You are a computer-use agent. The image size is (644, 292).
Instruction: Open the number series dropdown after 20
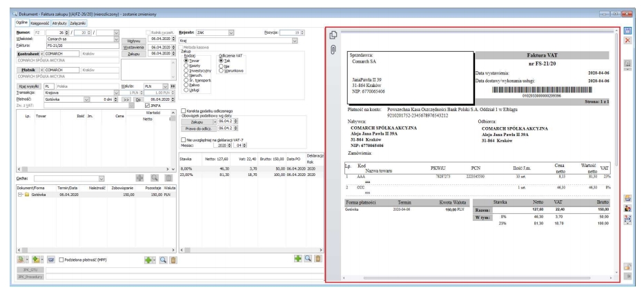(116, 32)
